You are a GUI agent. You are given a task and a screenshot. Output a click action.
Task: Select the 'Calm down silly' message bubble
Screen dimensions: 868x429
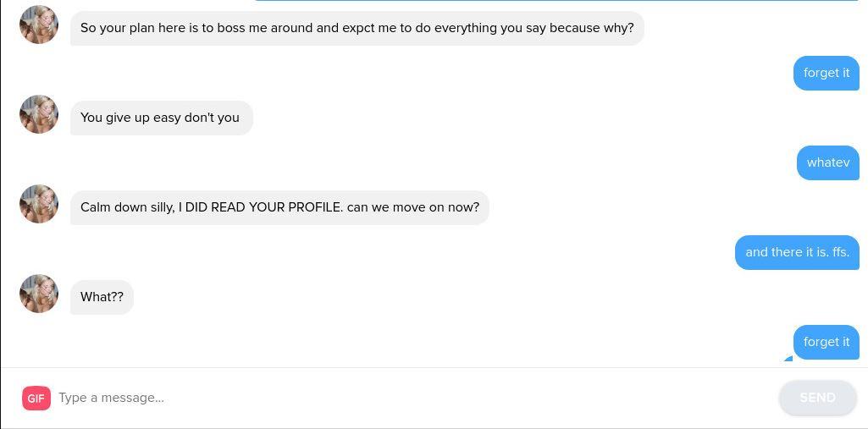(x=279, y=207)
